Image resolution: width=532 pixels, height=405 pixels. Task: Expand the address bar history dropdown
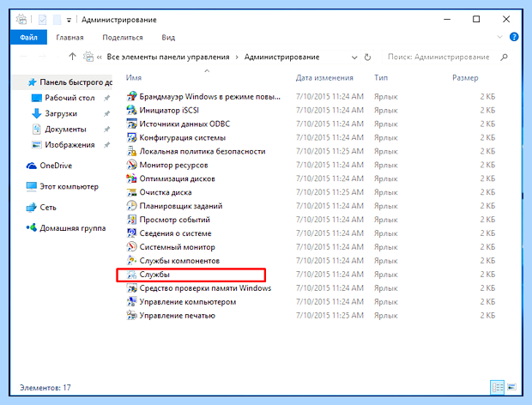pyautogui.click(x=354, y=57)
